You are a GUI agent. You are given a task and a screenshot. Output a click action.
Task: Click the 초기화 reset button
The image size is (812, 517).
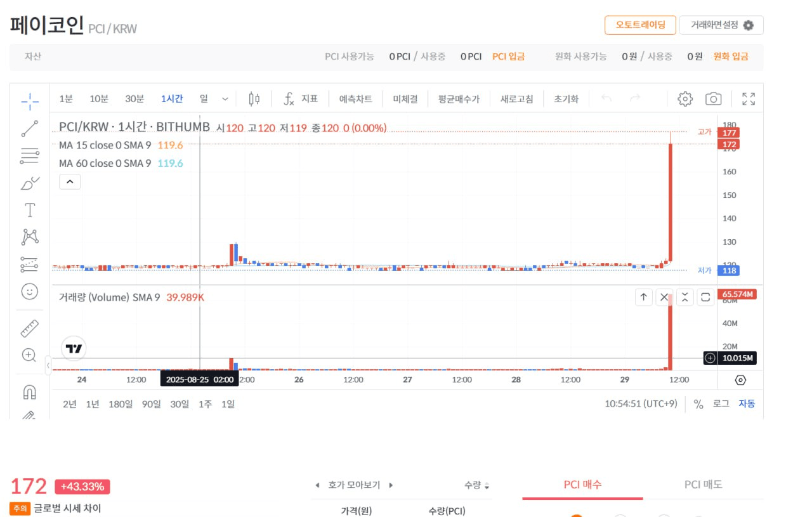[566, 99]
